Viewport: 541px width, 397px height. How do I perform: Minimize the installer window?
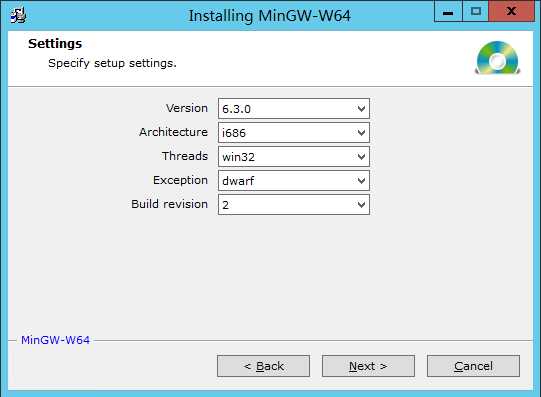[448, 12]
